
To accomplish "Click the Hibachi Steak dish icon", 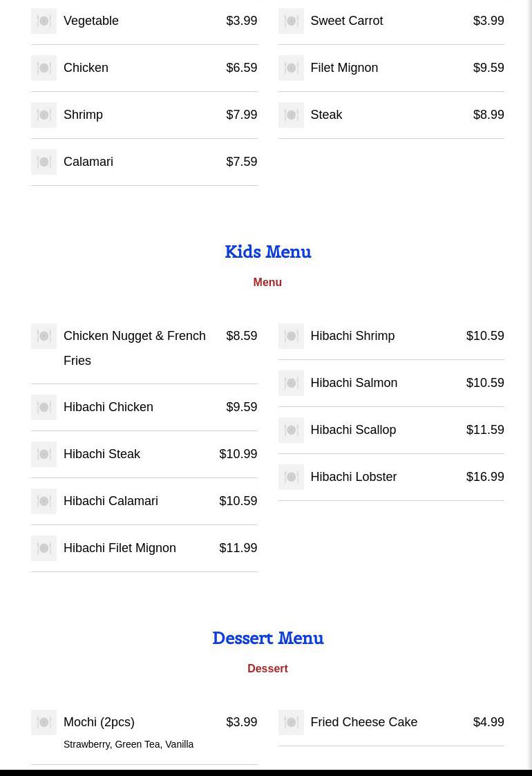I will coord(44,454).
